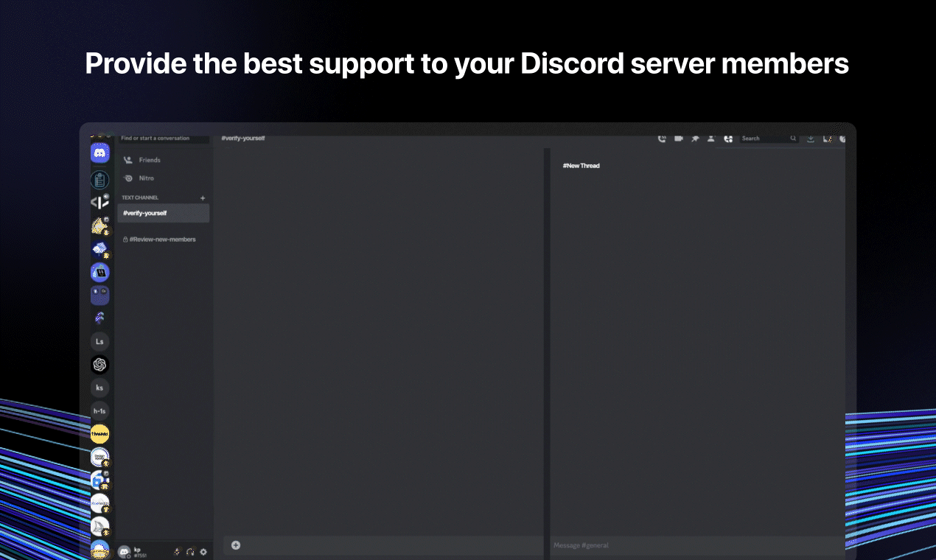Add attachment with plus icon in message bar
This screenshot has width=936, height=560.
click(236, 545)
